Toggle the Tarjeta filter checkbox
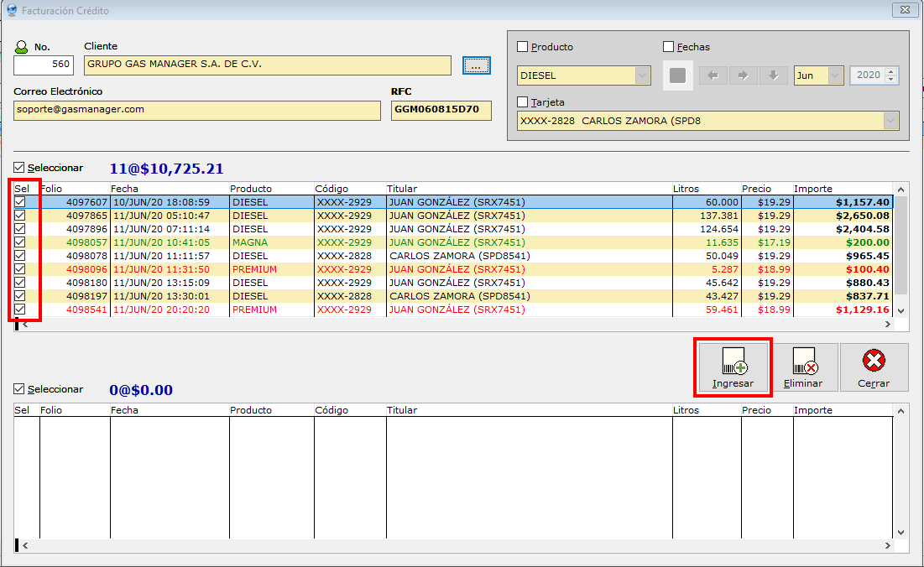 [523, 102]
